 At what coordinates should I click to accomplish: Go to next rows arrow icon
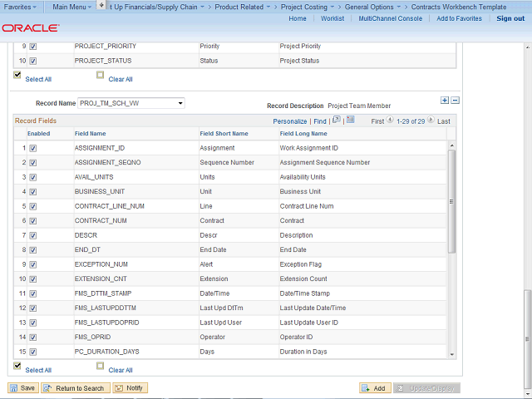tap(431, 121)
